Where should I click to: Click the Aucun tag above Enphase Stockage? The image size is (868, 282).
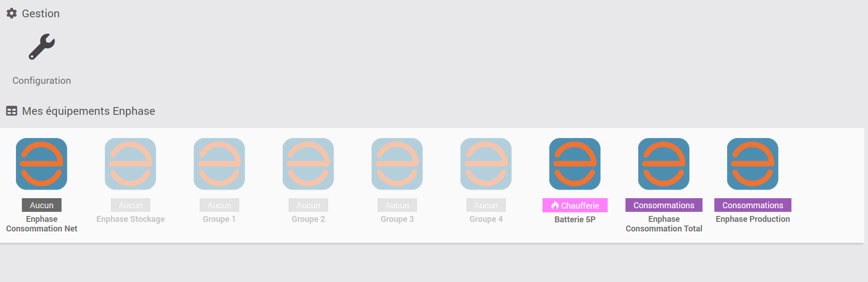[x=130, y=205]
